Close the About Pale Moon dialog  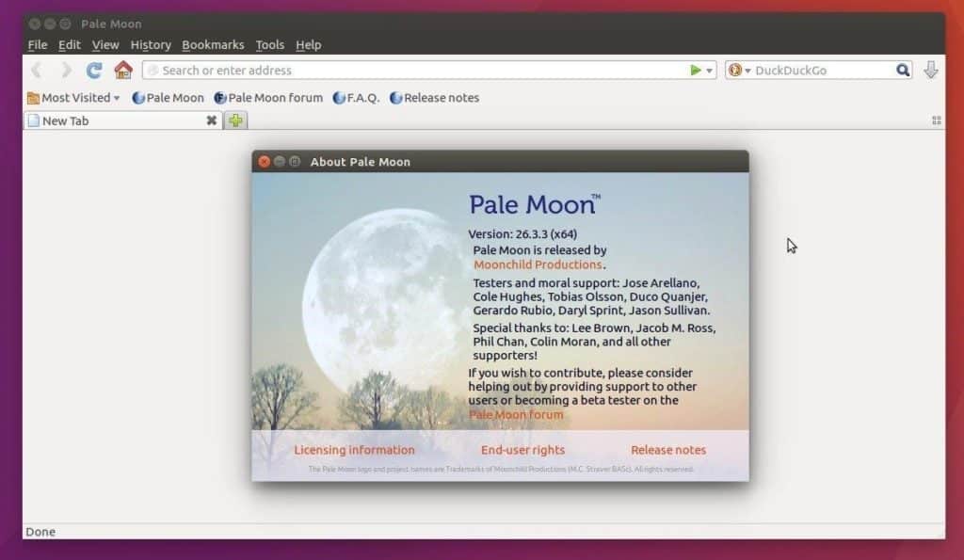click(x=264, y=162)
